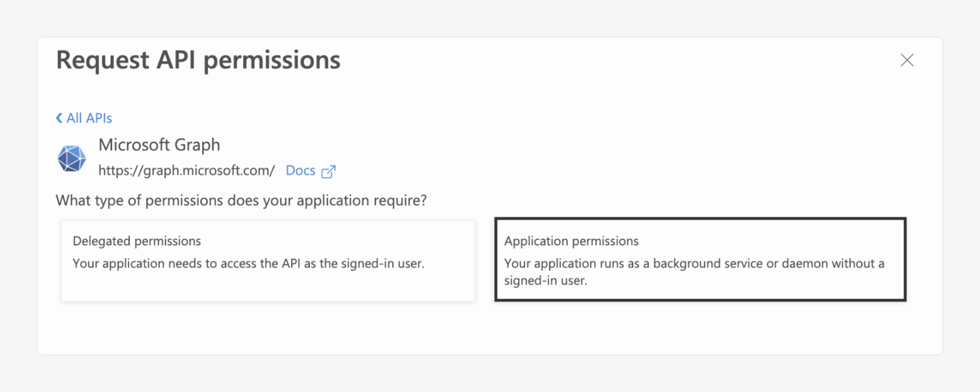Click the background service or daemon description

pyautogui.click(x=694, y=263)
